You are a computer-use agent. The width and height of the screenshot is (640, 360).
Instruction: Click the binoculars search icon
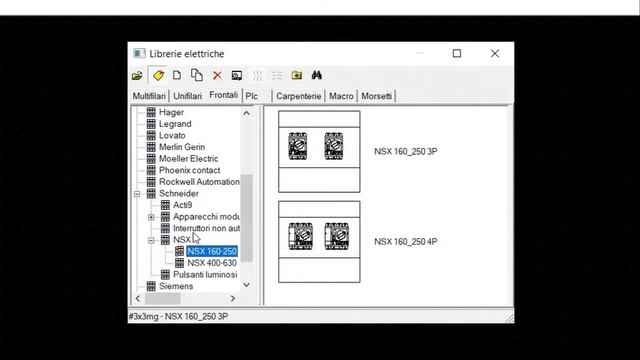click(316, 75)
